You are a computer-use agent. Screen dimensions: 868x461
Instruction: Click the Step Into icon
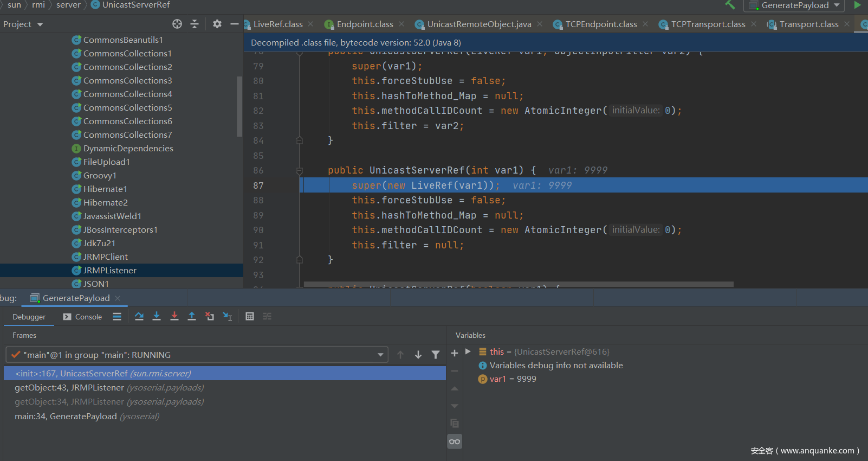click(157, 316)
